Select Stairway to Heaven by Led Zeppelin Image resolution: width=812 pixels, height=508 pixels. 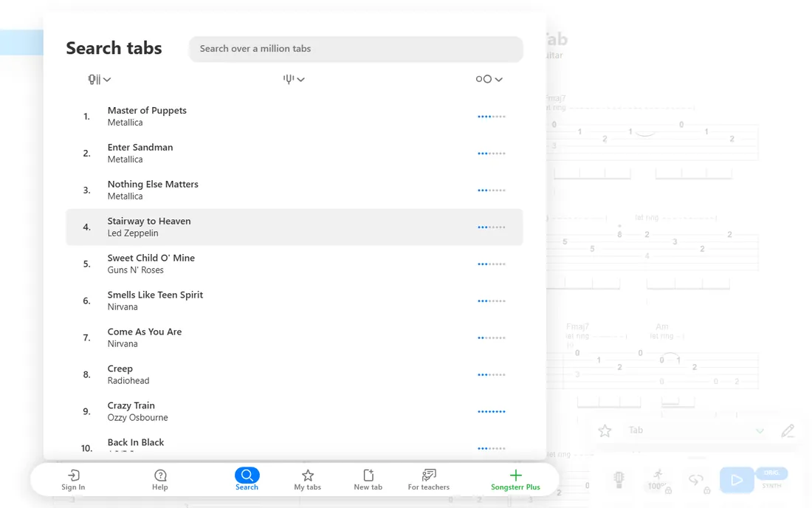point(294,227)
